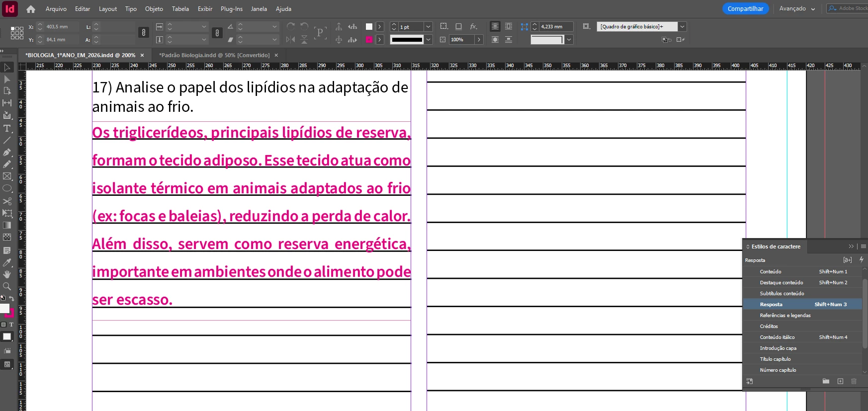Open stroke weight 1 pt dropdown
The image size is (868, 411).
click(428, 26)
